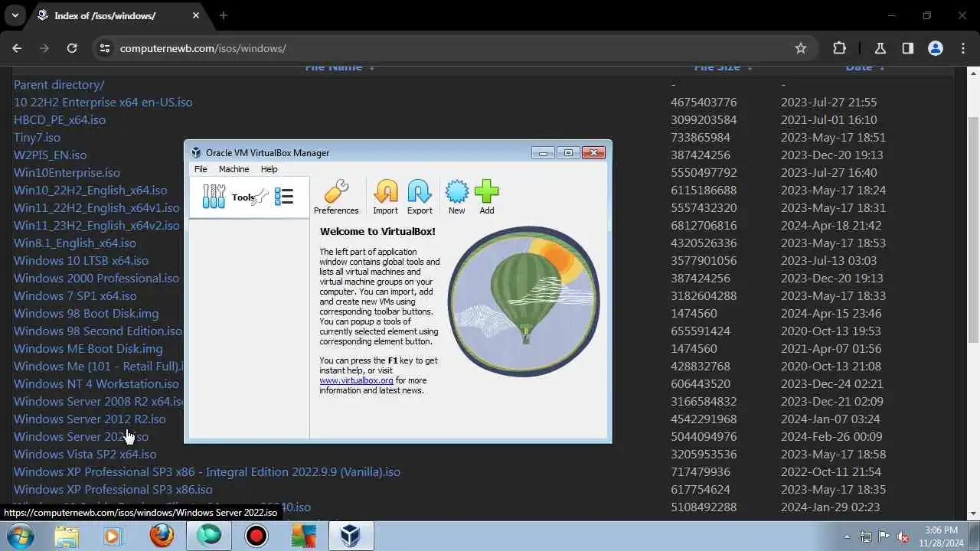Click XP Integral Edition 2022.9.9 (Vanilla).iso link
Viewport: 980px width, 551px height.
(x=207, y=472)
